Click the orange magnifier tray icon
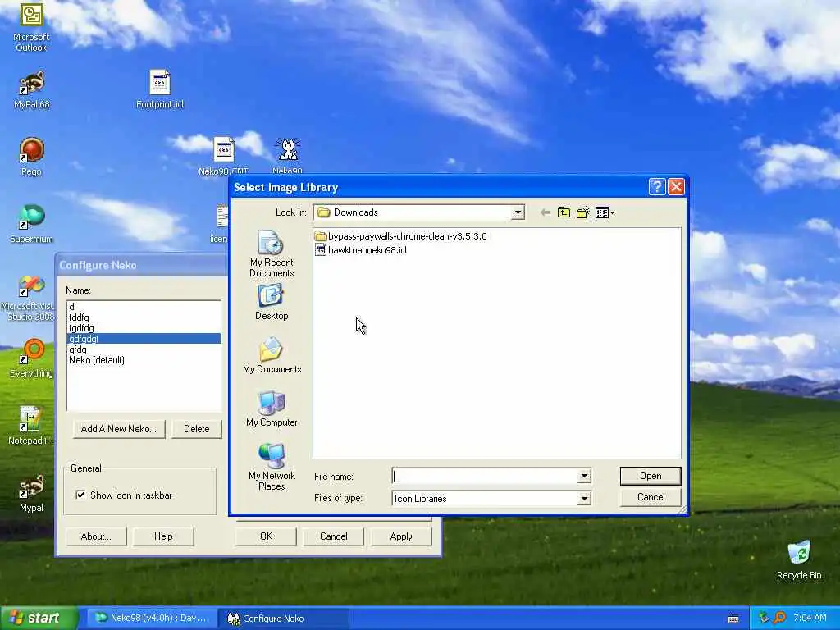This screenshot has height=630, width=840. point(779,619)
